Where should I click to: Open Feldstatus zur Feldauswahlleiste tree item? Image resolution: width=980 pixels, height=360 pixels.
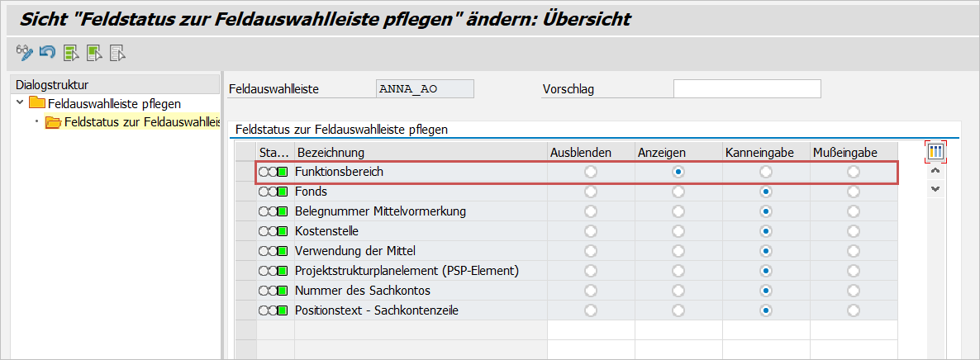pos(140,122)
